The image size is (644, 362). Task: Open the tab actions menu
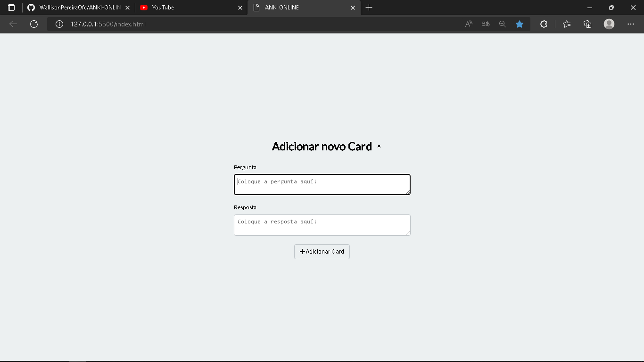point(11,8)
